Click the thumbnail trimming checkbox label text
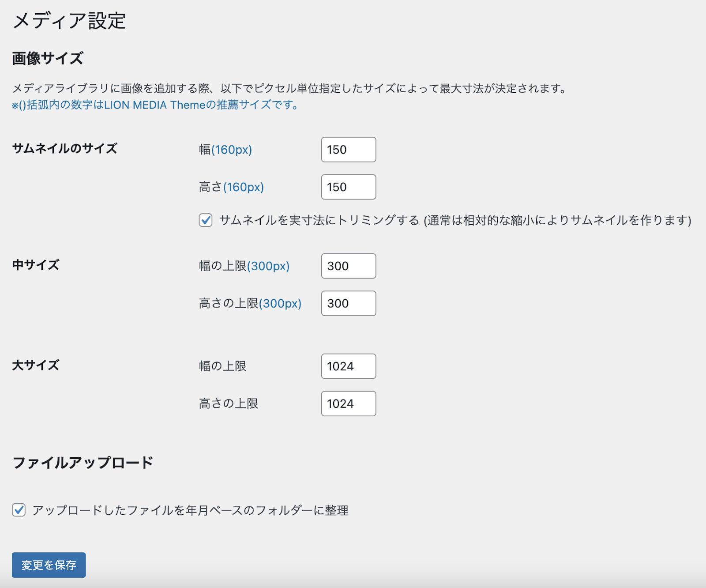Viewport: 706px width, 588px height. 455,220
